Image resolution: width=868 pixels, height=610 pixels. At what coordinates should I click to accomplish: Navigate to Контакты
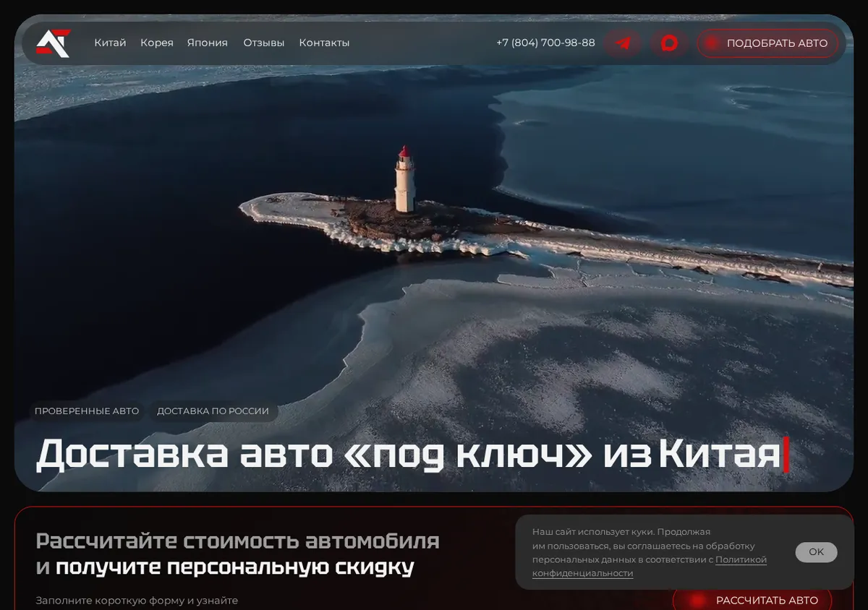(324, 43)
